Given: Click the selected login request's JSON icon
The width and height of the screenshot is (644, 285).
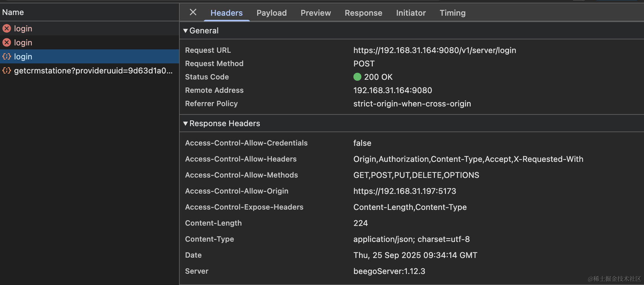Looking at the screenshot, I should pyautogui.click(x=7, y=57).
